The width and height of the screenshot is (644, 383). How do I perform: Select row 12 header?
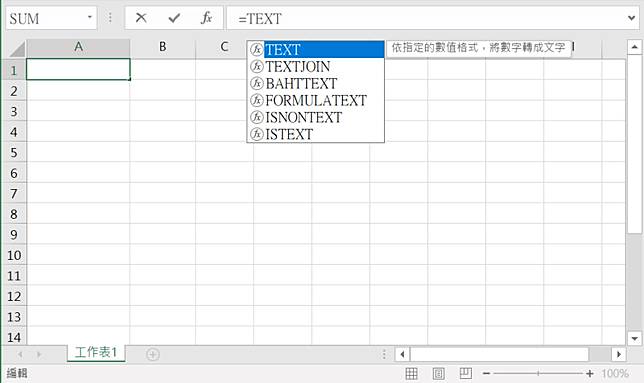point(14,296)
